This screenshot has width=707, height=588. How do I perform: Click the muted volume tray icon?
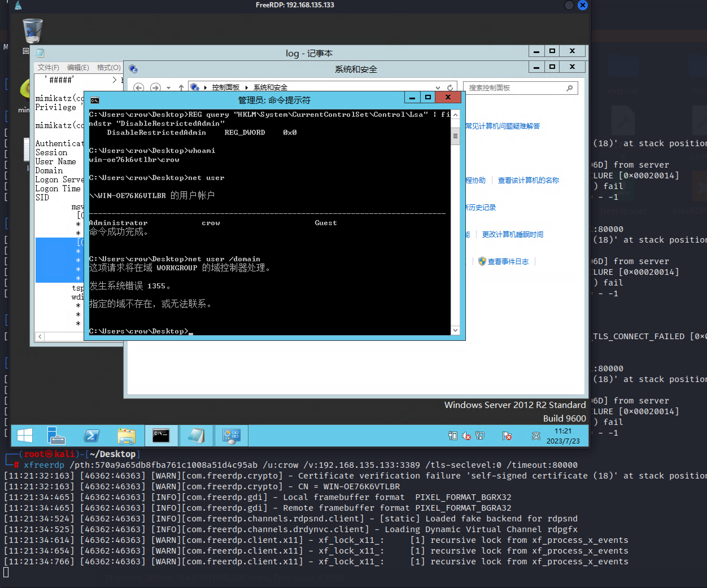point(466,436)
